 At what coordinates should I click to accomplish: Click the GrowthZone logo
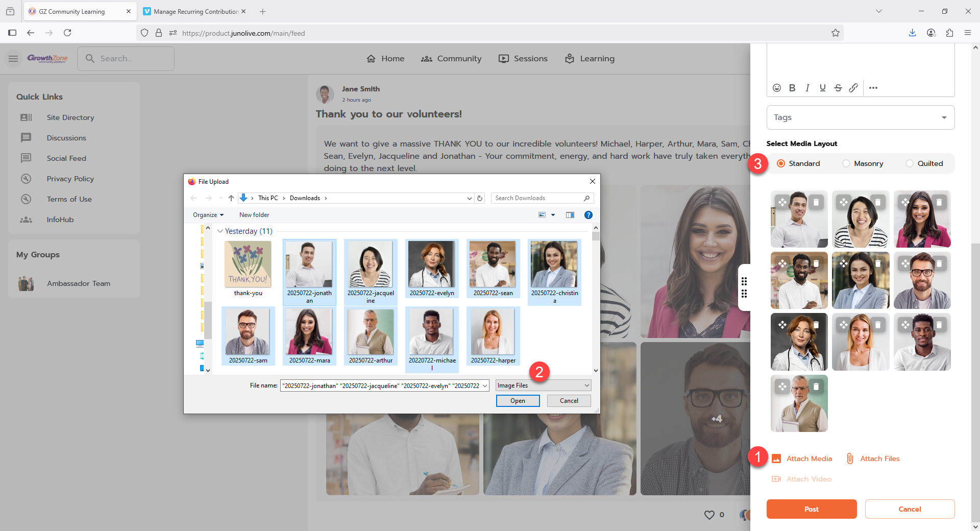47,59
